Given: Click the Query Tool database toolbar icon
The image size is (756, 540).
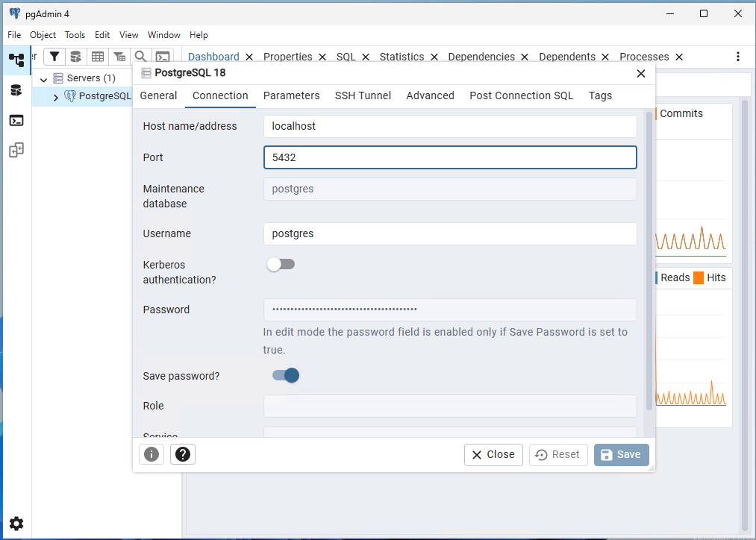Looking at the screenshot, I should 75,57.
